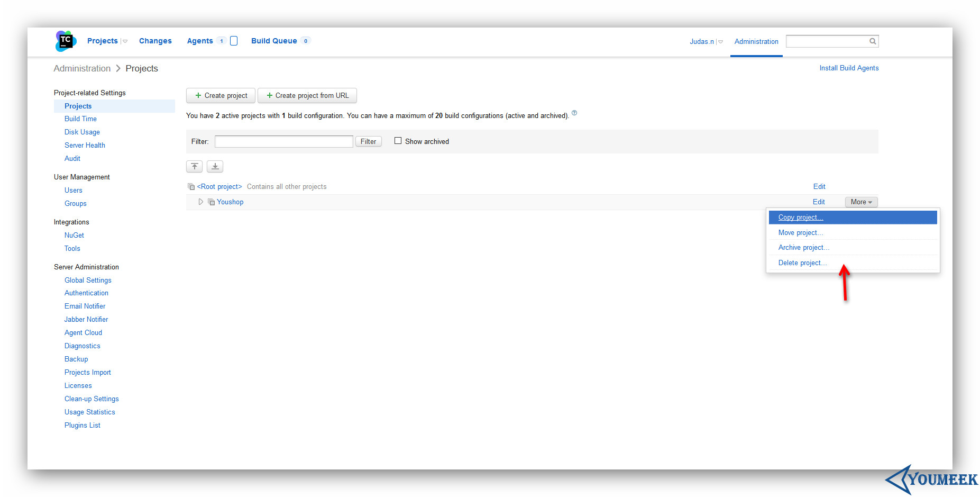Select Archive project... menu entry

point(853,247)
